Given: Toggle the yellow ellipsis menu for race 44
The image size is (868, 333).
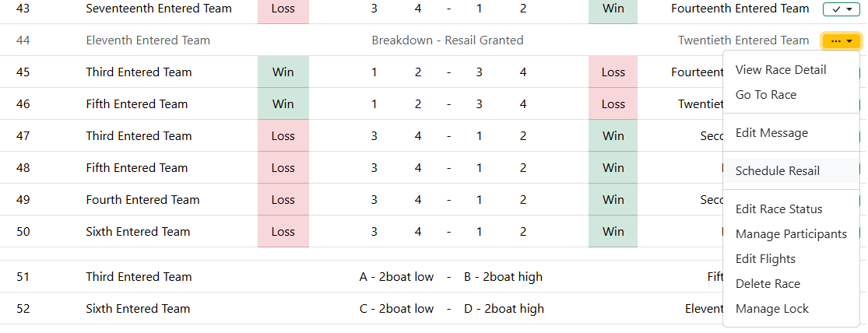Looking at the screenshot, I should 841,41.
